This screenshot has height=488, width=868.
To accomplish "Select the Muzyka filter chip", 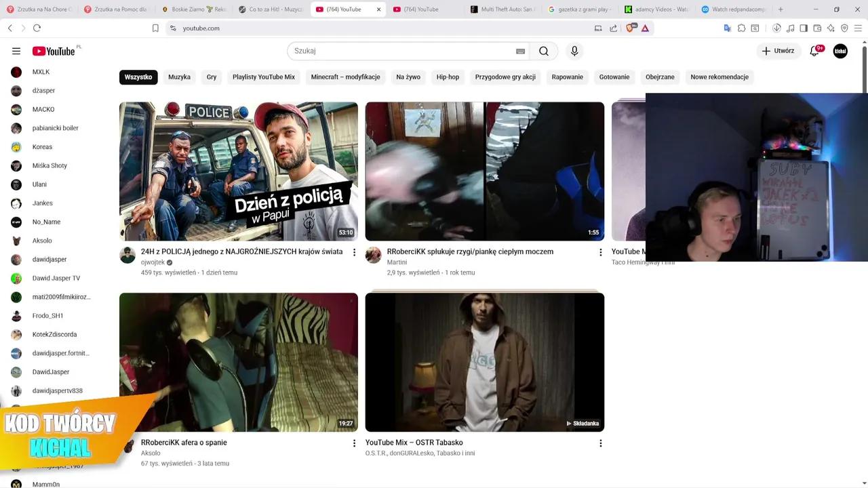I will click(179, 77).
